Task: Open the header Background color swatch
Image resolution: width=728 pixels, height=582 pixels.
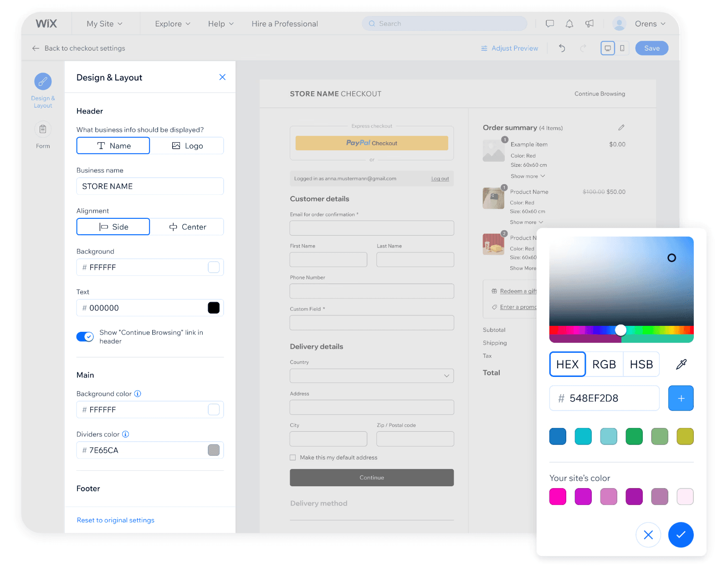Action: click(x=214, y=268)
